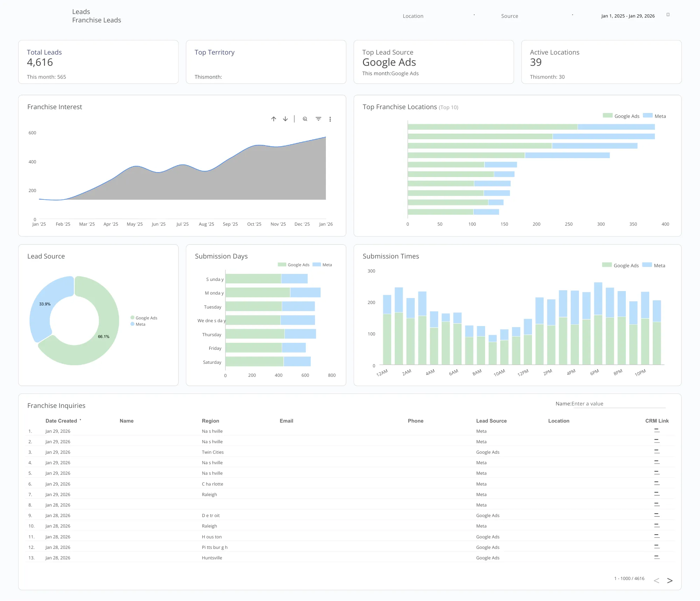
Task: Open the Location filter dropdown
Action: click(x=439, y=16)
